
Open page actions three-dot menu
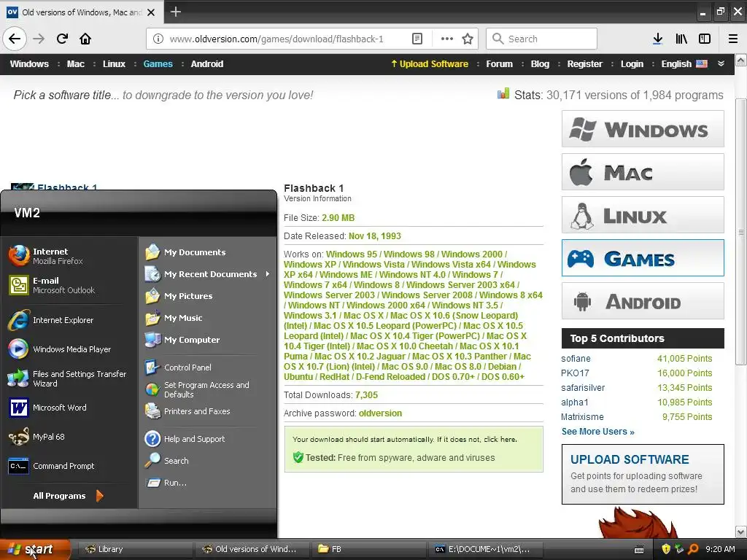(447, 39)
